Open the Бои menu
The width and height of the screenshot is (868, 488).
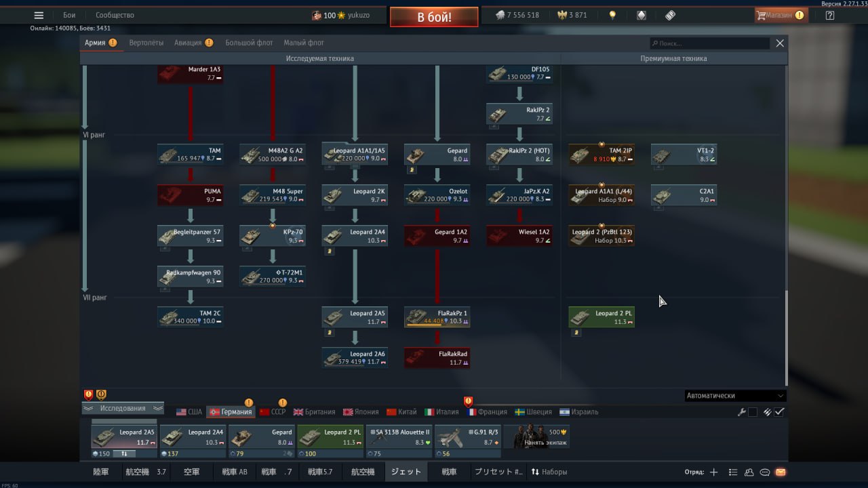click(x=69, y=15)
